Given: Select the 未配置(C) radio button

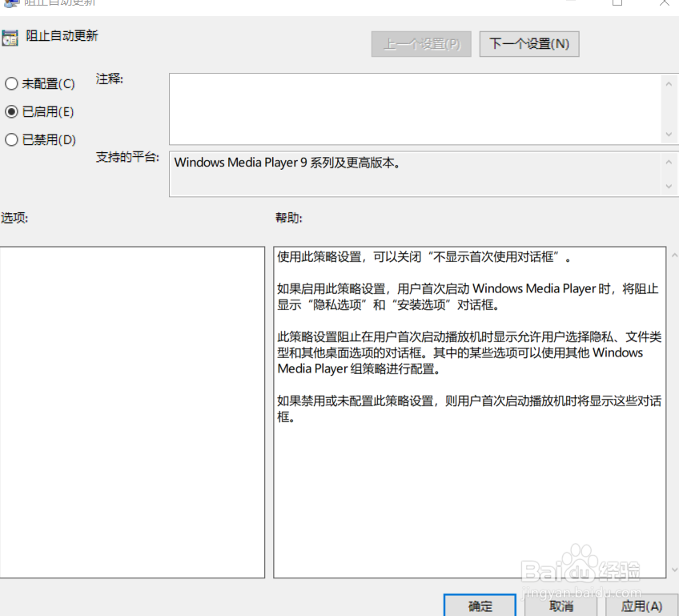Looking at the screenshot, I should point(12,83).
